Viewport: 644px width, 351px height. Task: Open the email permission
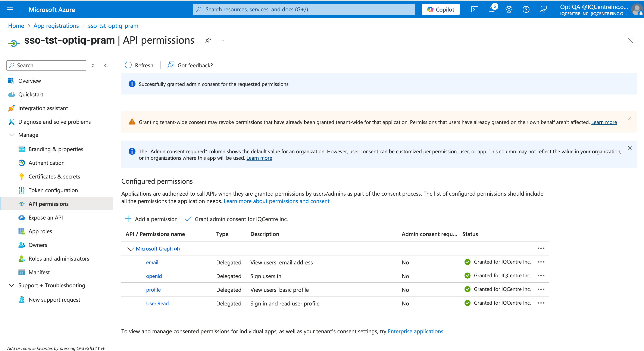click(x=152, y=263)
